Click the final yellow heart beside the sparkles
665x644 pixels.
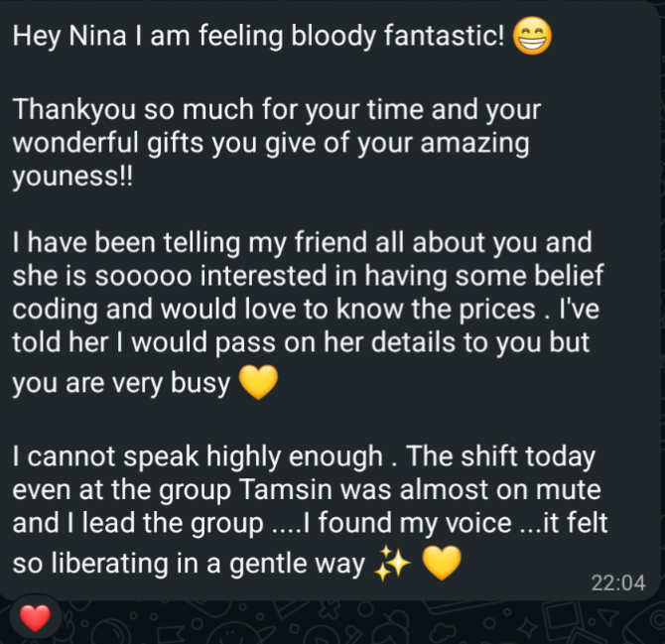click(x=442, y=565)
